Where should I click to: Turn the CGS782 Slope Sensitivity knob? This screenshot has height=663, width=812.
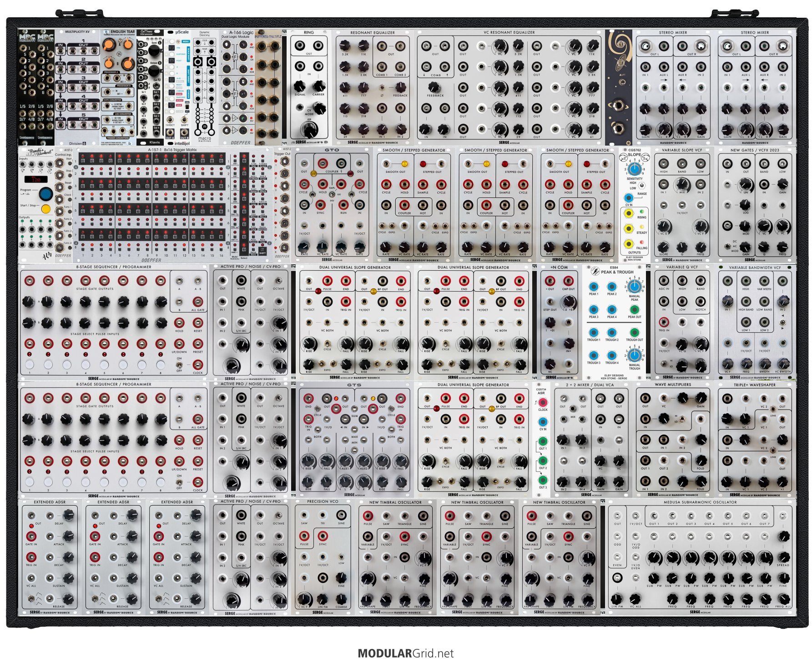click(x=634, y=169)
